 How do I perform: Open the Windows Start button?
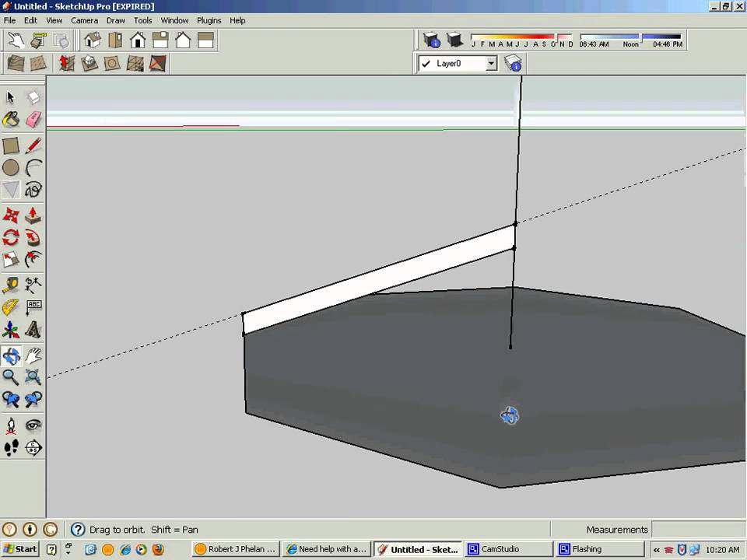(20, 549)
